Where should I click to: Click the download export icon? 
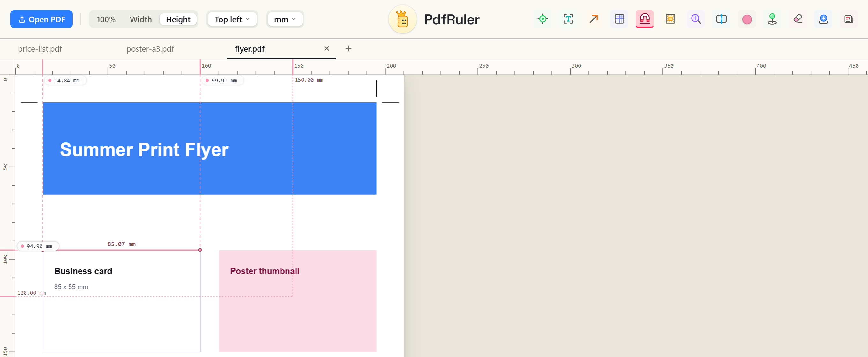[823, 19]
